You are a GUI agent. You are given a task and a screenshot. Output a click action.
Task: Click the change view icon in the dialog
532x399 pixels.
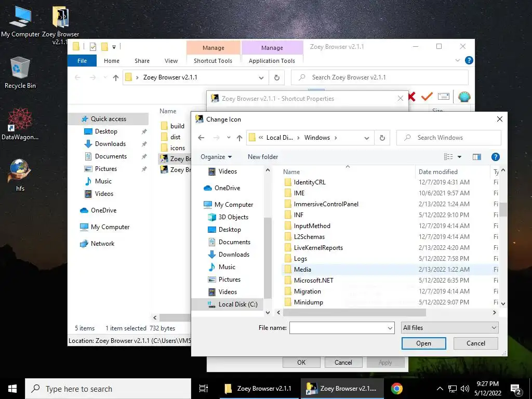(448, 157)
